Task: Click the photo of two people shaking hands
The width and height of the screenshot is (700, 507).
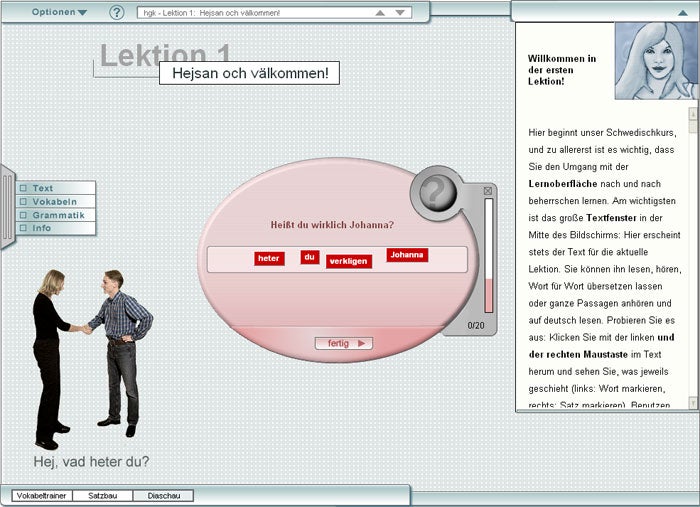Action: 92,359
